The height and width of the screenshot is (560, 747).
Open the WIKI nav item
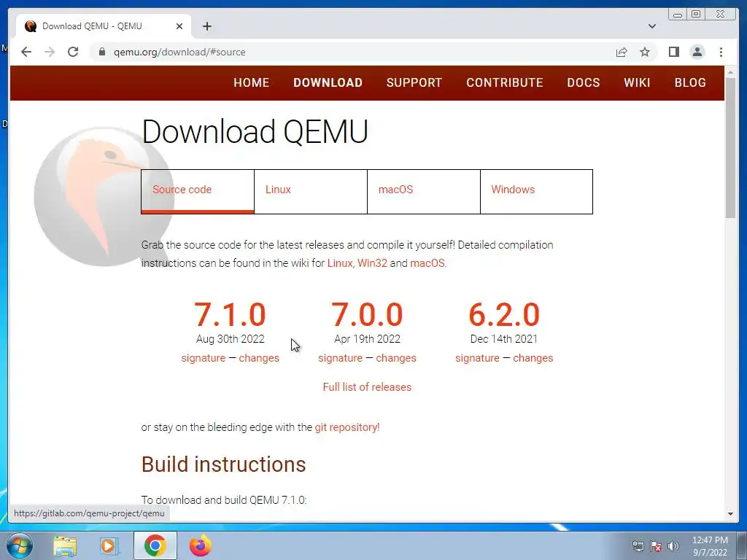[637, 82]
